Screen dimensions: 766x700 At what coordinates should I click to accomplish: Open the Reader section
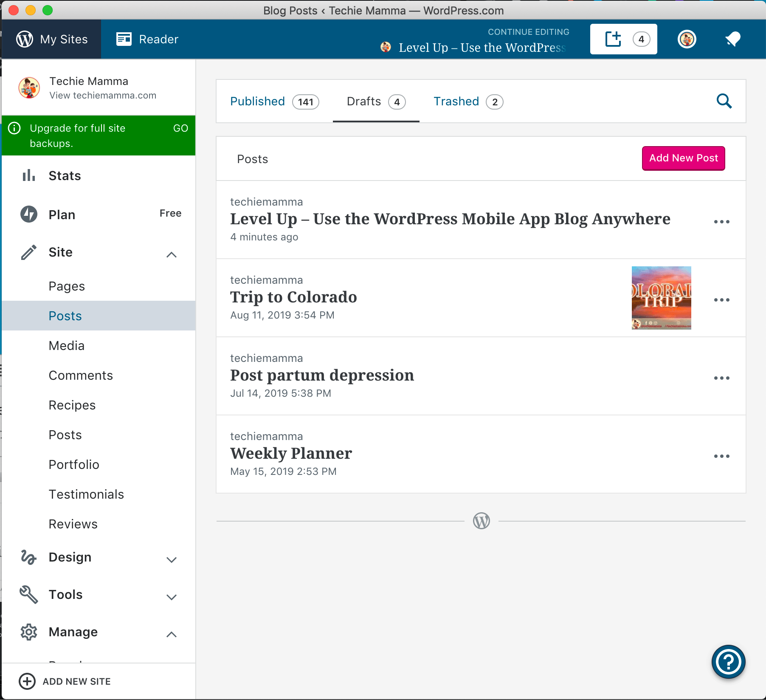pyautogui.click(x=148, y=39)
